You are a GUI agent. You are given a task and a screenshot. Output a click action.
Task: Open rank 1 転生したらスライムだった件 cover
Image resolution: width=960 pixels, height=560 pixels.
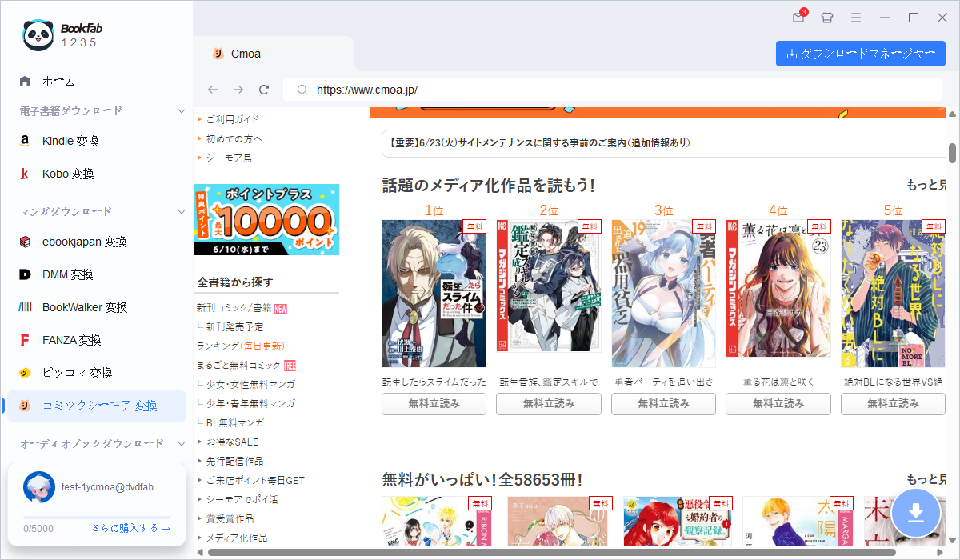coord(434,294)
